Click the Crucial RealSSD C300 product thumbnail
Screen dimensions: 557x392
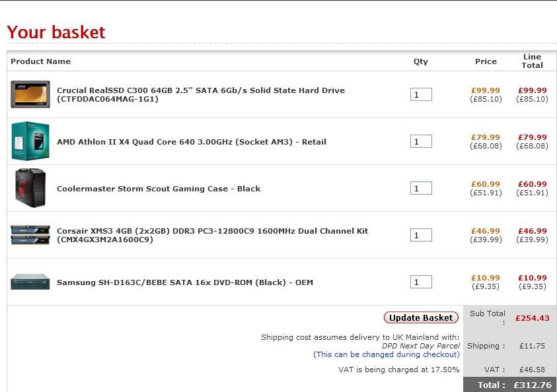pyautogui.click(x=30, y=94)
